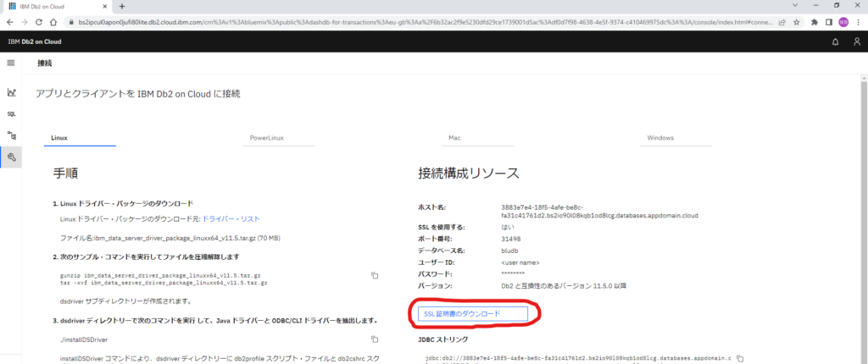Open a new browser tab
This screenshot has width=868, height=364.
(x=122, y=6)
